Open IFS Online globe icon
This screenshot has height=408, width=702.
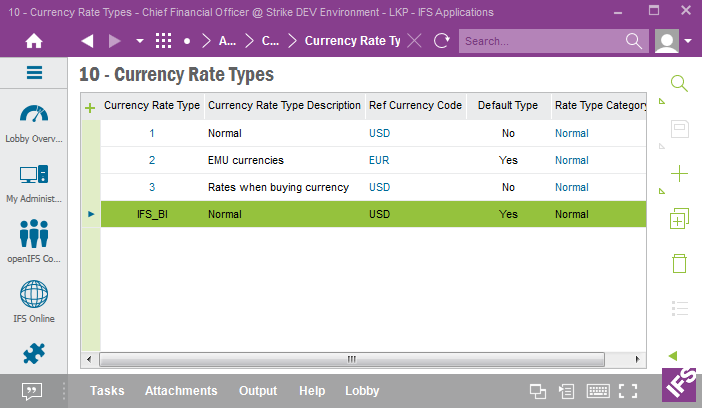pyautogui.click(x=33, y=297)
